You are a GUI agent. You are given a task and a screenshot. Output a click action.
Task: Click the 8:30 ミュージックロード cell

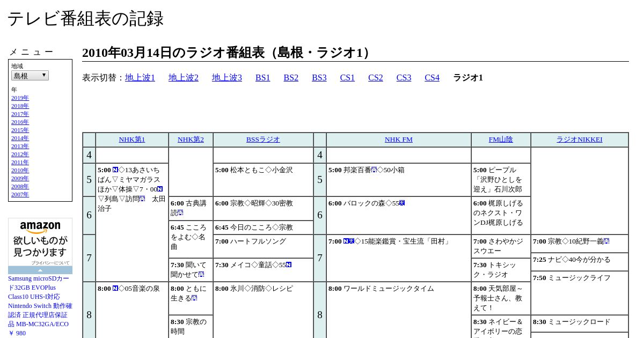tap(580, 324)
